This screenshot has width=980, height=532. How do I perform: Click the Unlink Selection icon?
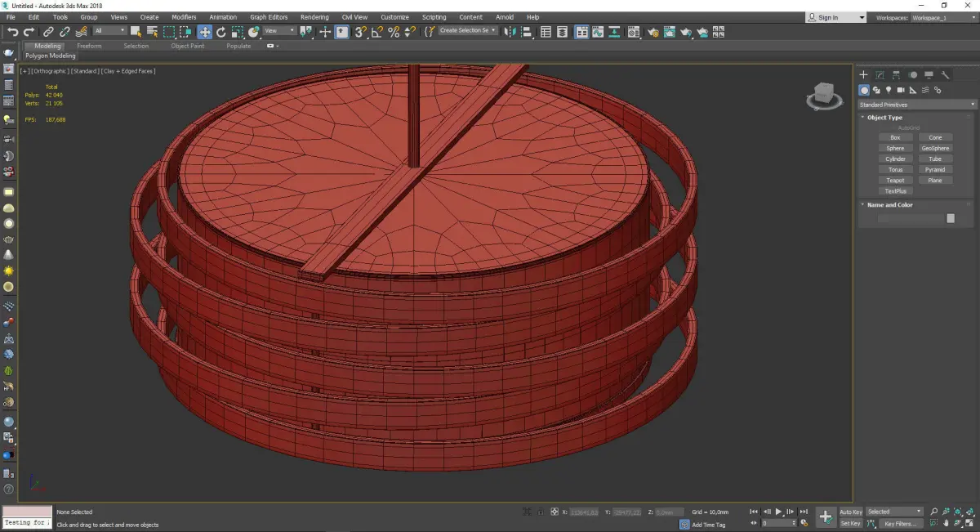[x=65, y=32]
